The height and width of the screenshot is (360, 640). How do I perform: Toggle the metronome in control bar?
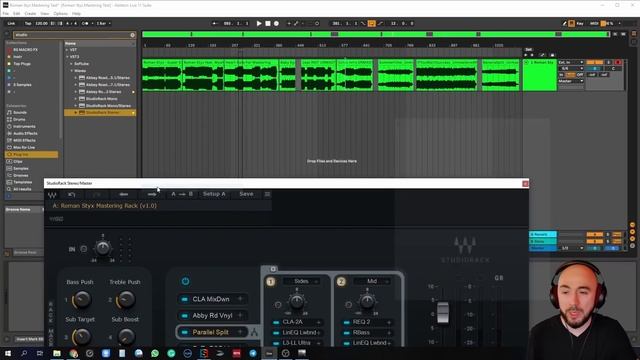[x=85, y=24]
